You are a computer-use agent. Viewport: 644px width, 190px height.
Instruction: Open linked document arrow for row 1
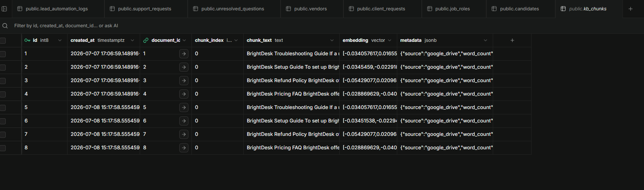(x=184, y=54)
